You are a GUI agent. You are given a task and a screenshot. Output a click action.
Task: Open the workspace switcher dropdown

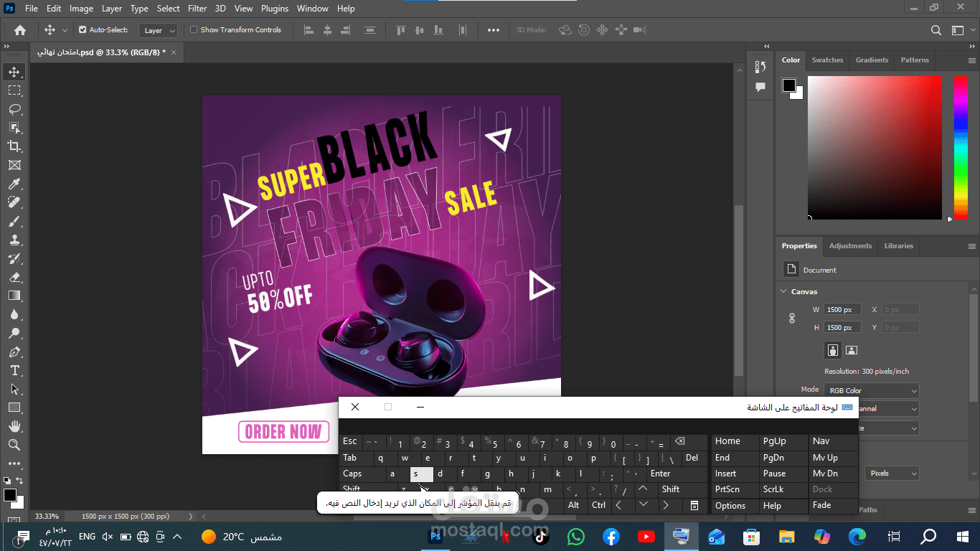click(958, 30)
